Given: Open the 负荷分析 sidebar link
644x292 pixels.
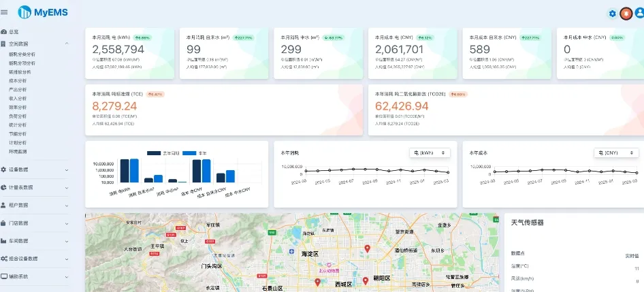Looking at the screenshot, I should (18, 116).
